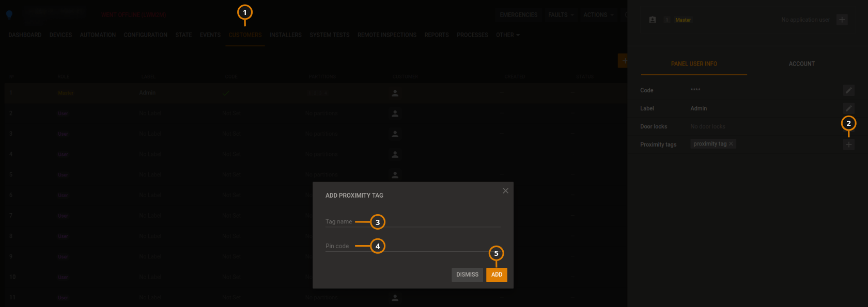Go to the DEVICES tab

61,35
